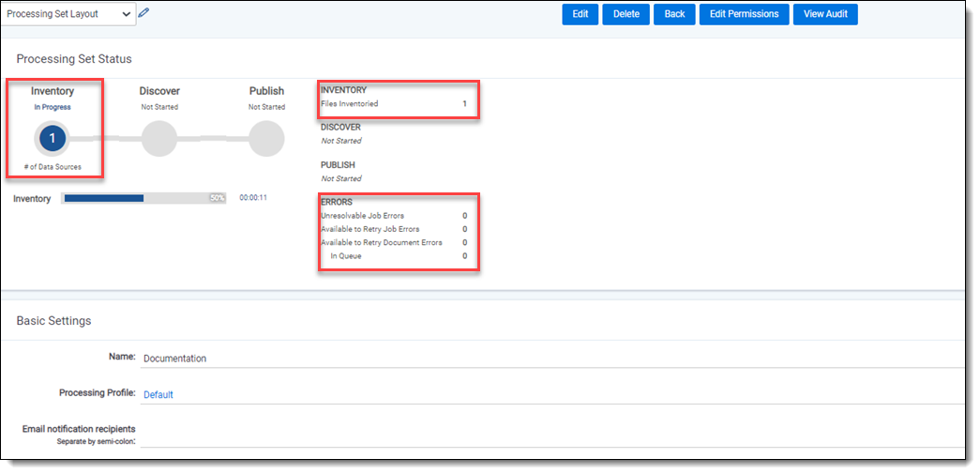Click the Inventory progress bar
This screenshot has height=474, width=980.
(x=143, y=198)
